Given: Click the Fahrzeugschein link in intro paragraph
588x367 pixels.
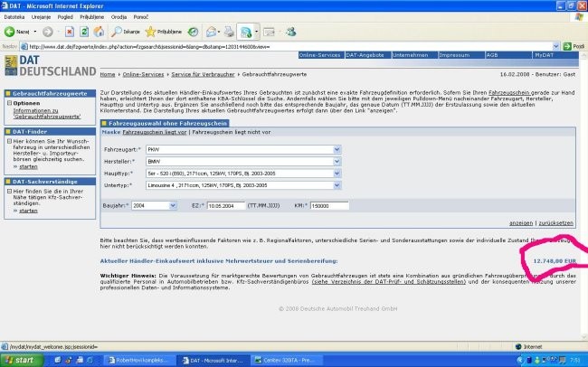Looking at the screenshot, I should click(x=509, y=92).
